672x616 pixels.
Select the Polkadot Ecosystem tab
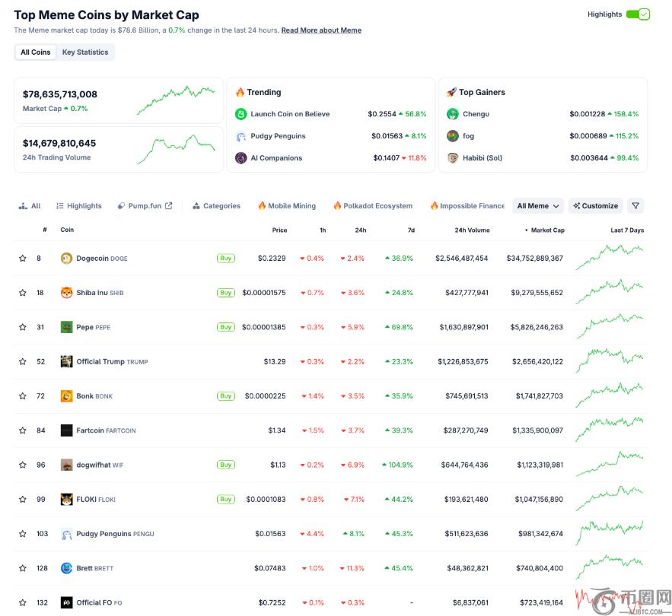373,206
